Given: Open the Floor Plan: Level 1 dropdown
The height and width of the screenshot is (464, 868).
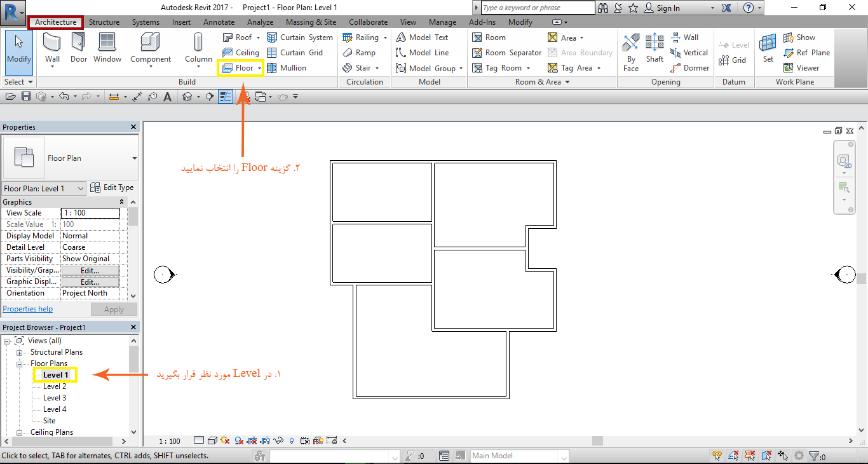Looking at the screenshot, I should tap(81, 189).
